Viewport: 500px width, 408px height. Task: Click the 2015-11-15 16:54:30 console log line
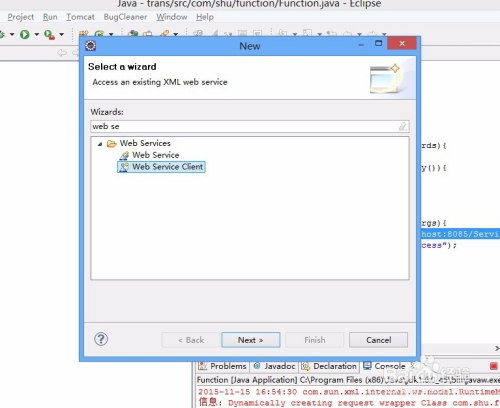(x=349, y=392)
